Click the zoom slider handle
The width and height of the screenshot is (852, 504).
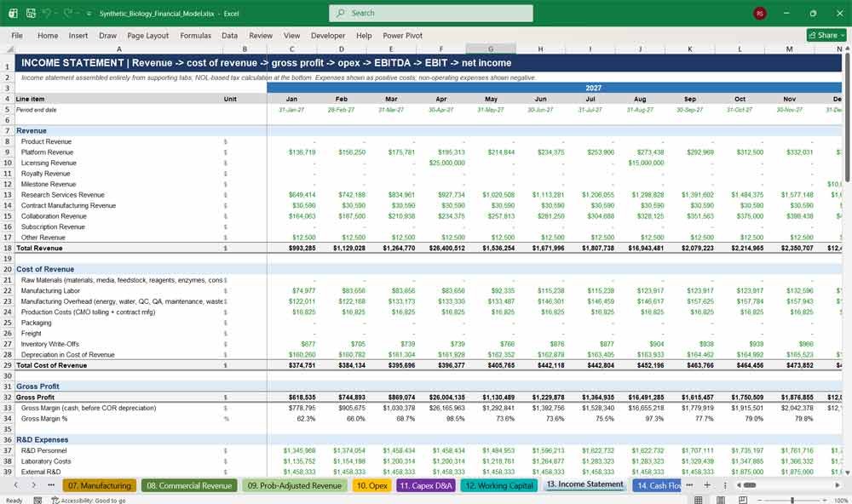(792, 500)
